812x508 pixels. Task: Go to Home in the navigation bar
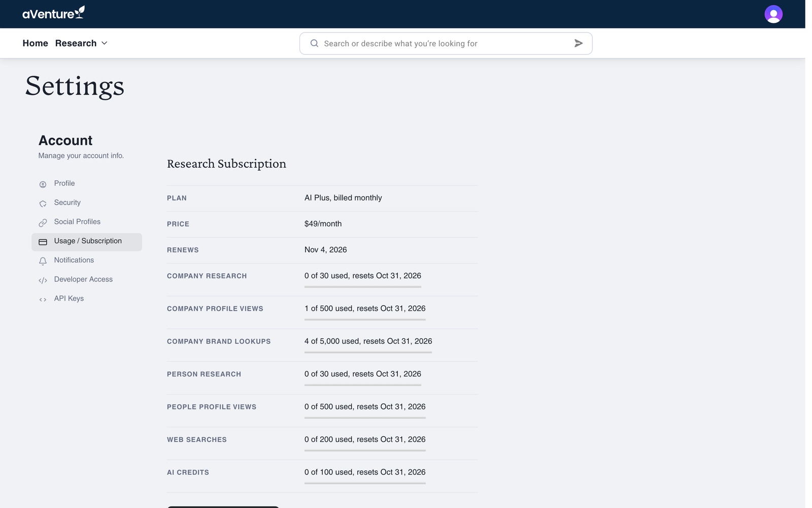coord(35,43)
